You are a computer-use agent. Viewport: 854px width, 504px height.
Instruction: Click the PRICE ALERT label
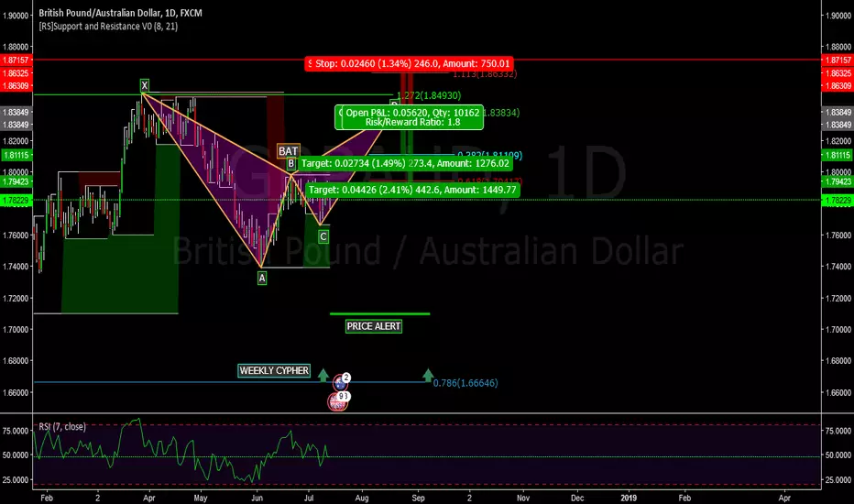coord(374,326)
